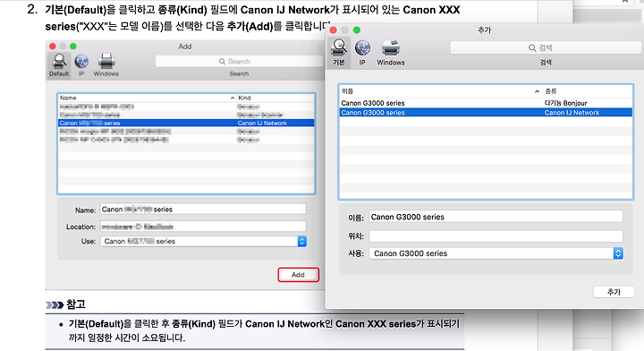Image resolution: width=644 pixels, height=351 pixels.
Task: Focus the 검색 search field in 추가 window
Action: click(546, 47)
